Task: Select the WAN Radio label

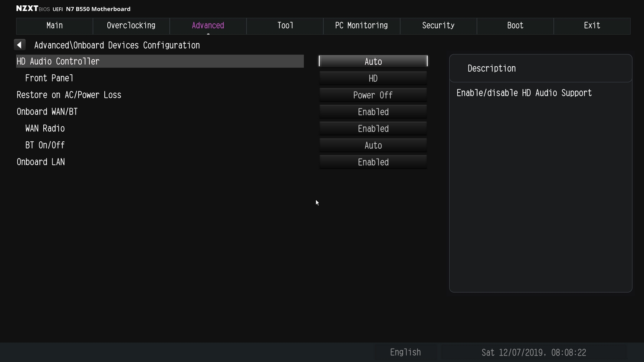Action: point(45,128)
